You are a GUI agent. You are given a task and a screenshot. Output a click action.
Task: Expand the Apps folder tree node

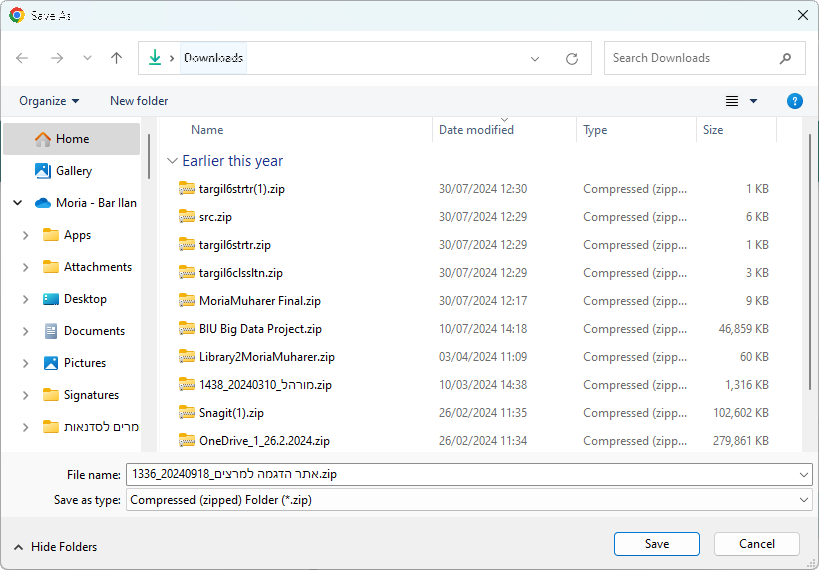25,235
